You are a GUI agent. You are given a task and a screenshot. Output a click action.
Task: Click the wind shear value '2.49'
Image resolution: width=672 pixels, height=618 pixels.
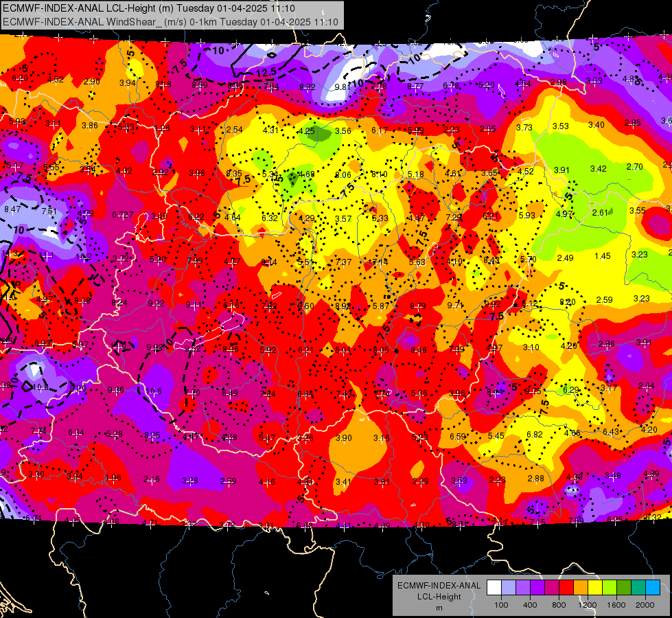point(566,257)
